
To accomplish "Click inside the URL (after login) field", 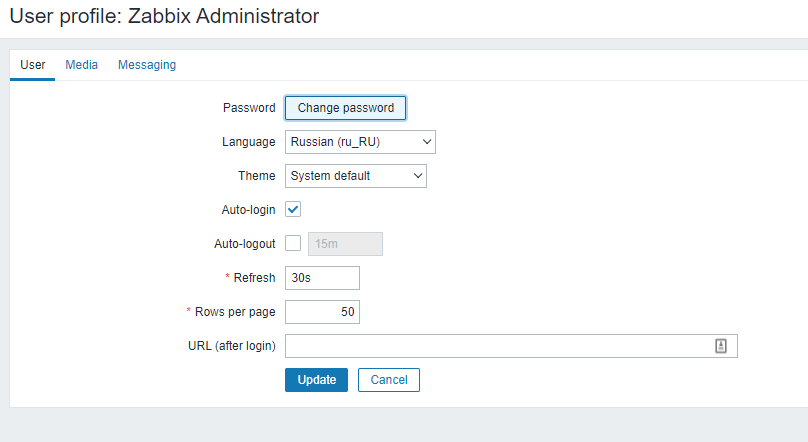I will [x=498, y=346].
